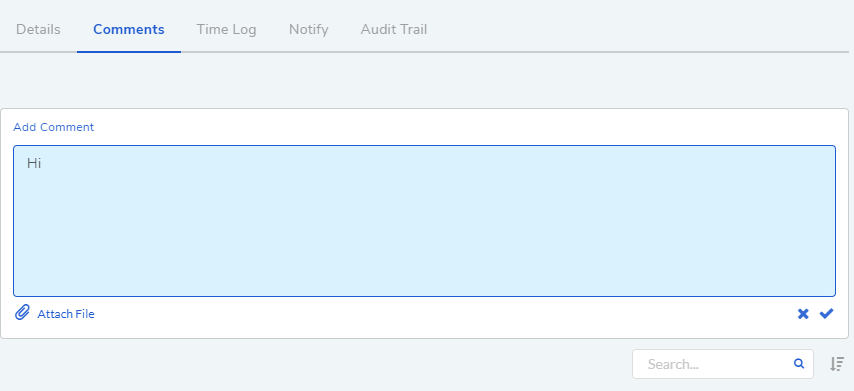Toggle comment sort order icon
854x391 pixels.
tap(837, 364)
